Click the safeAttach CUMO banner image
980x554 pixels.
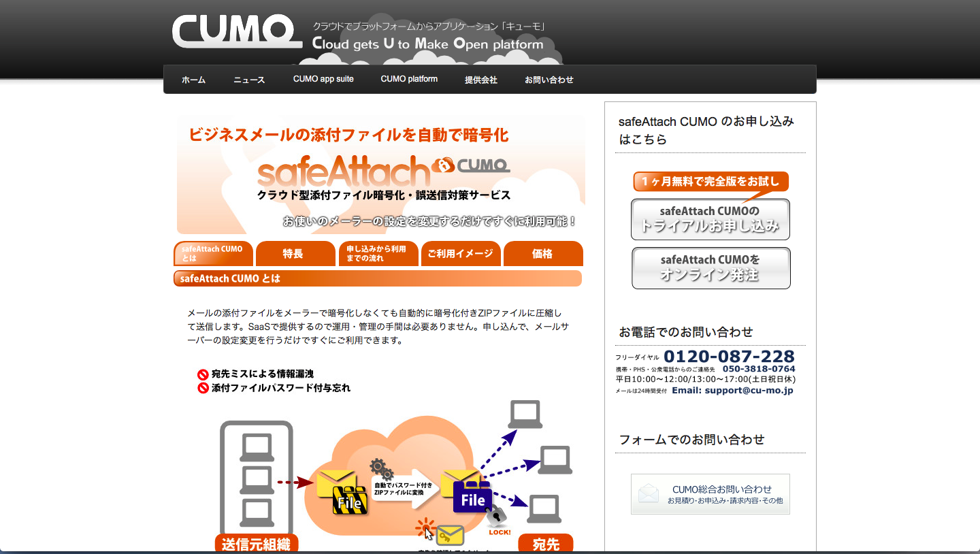[x=380, y=174]
